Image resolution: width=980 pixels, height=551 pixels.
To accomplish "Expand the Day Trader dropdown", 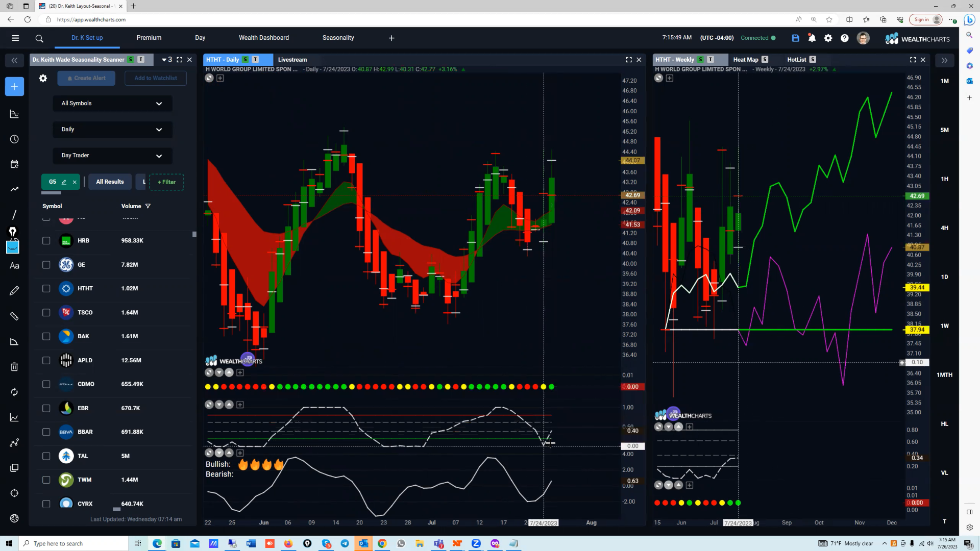I will (112, 156).
